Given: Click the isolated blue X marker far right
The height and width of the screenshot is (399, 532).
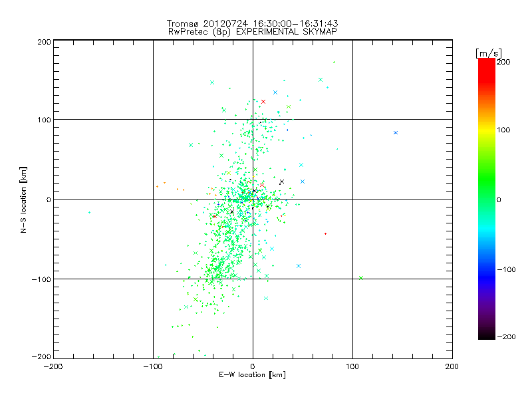Looking at the screenshot, I should coord(396,132).
